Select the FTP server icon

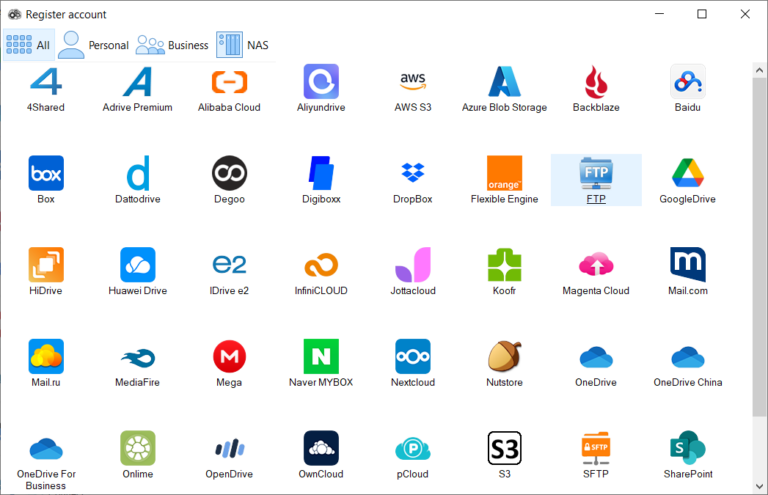click(596, 173)
